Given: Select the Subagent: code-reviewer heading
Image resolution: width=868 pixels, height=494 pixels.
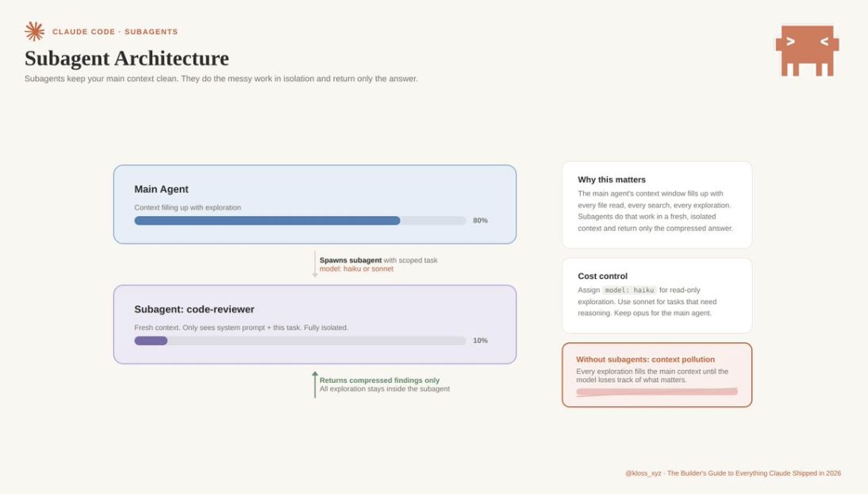Looking at the screenshot, I should pos(194,309).
